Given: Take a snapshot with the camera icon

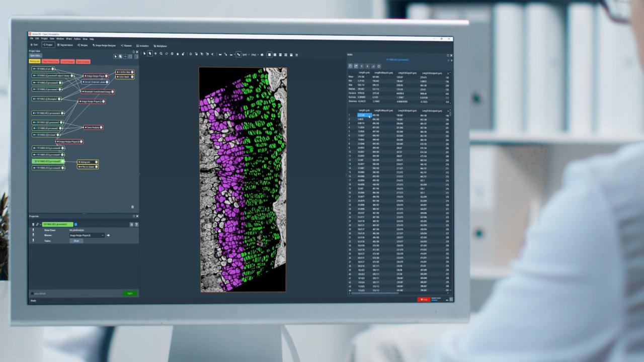Looking at the screenshot, I should point(262,54).
